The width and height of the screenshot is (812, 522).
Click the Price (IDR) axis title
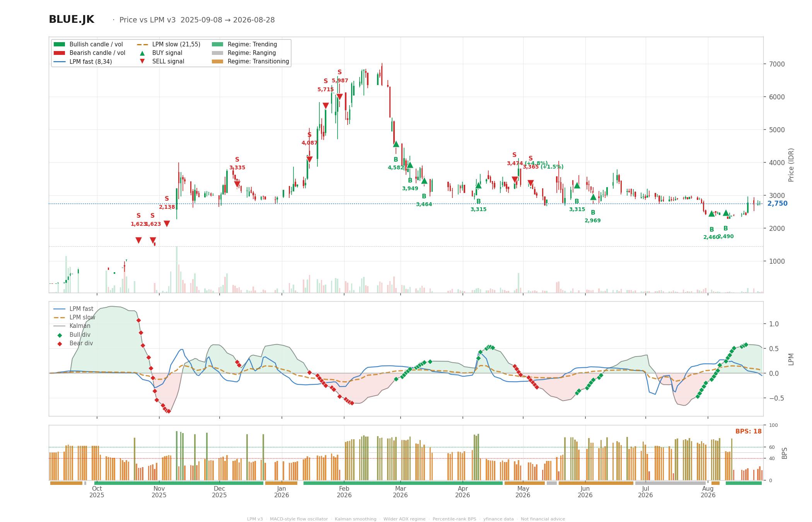point(791,165)
